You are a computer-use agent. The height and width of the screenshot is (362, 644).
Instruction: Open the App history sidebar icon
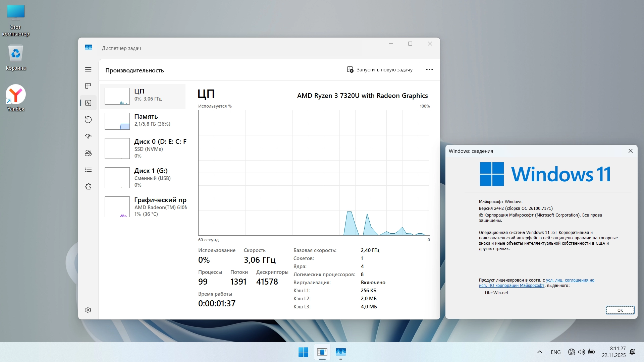[88, 120]
